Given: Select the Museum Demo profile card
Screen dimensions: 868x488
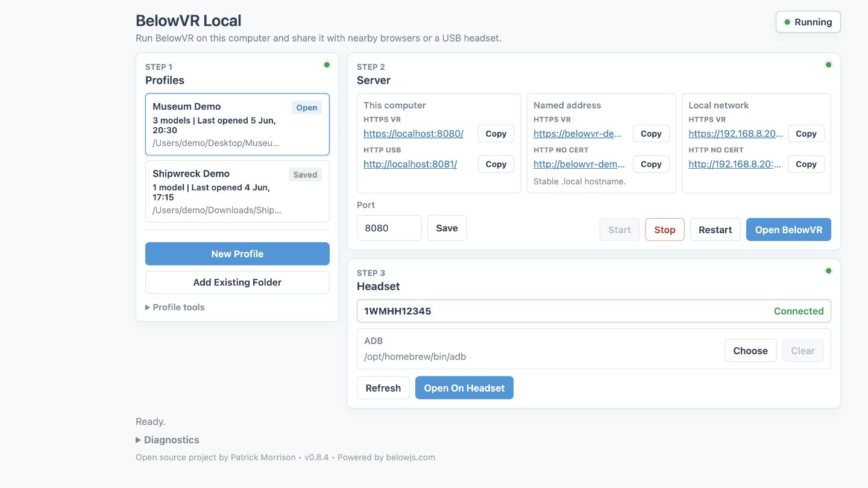Looking at the screenshot, I should 237,124.
